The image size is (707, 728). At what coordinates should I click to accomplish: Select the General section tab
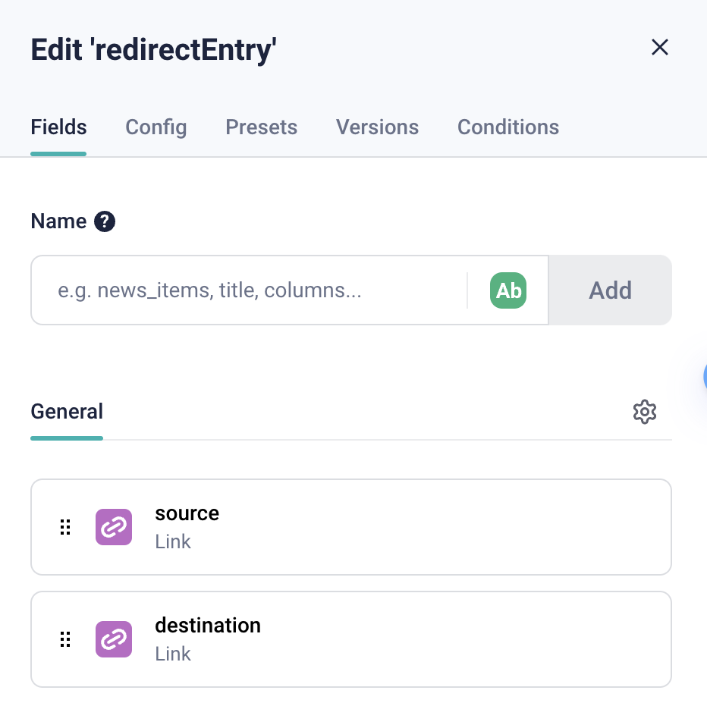(67, 411)
